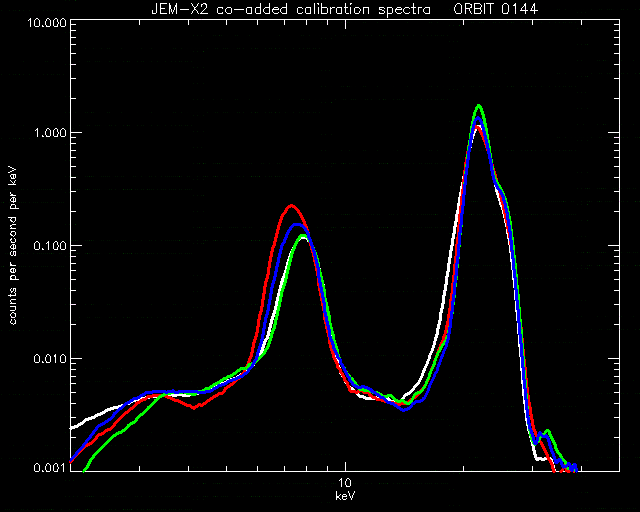Click the blue curve valley between peaks
Image resolution: width=640 pixels, height=512 pixels.
coord(404,410)
